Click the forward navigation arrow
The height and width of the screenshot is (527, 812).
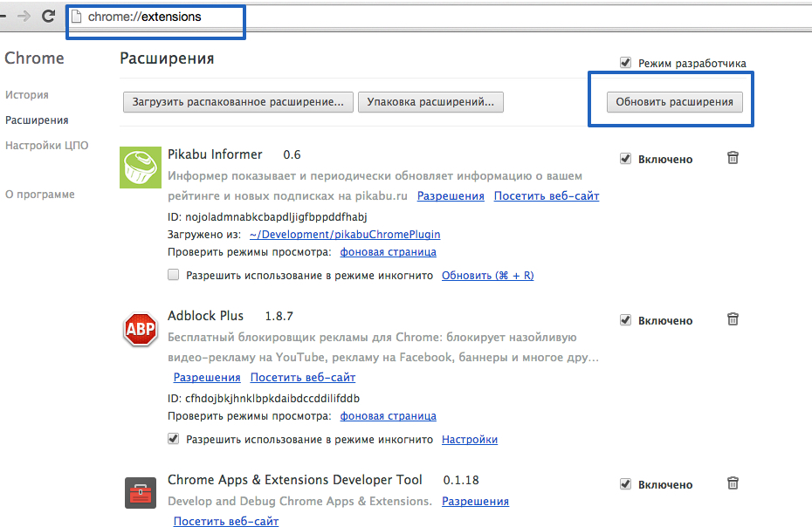(24, 16)
